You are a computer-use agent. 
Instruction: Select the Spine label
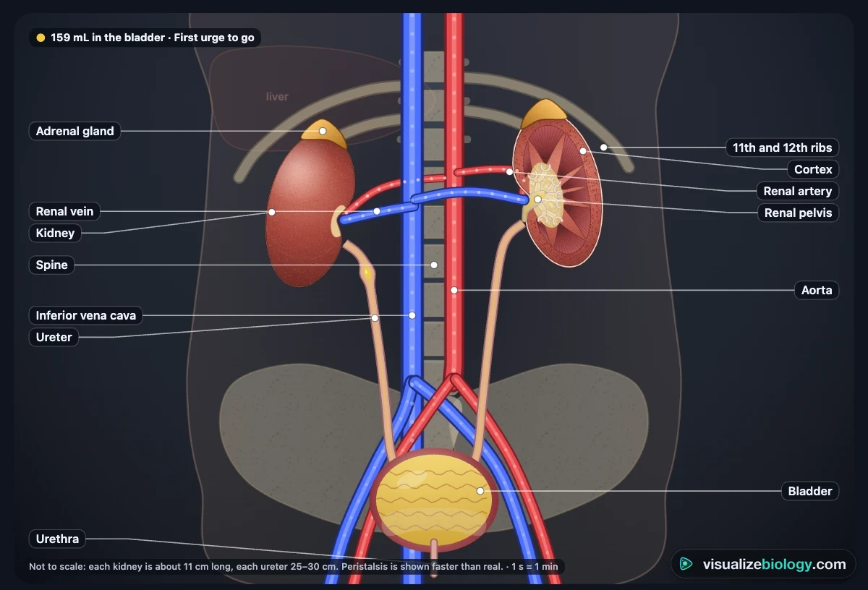point(52,265)
